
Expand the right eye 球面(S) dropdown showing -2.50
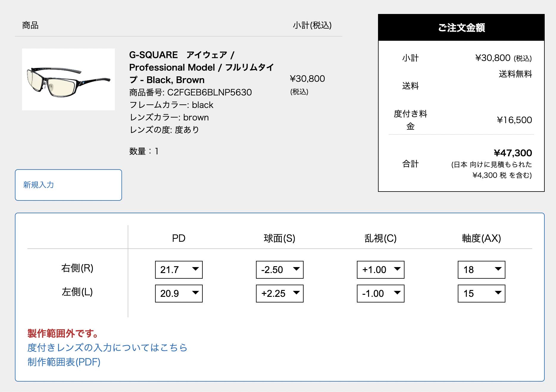point(279,269)
